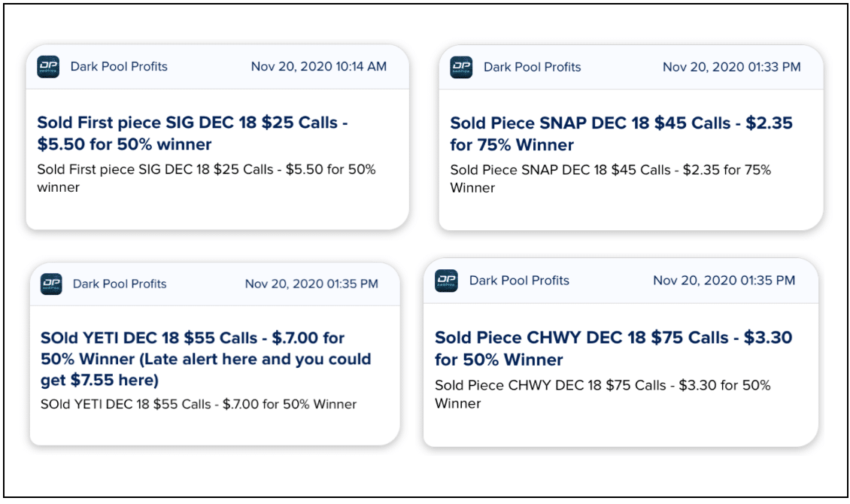Click the DP logo icon on SIG alert card
The width and height of the screenshot is (850, 504).
point(48,67)
